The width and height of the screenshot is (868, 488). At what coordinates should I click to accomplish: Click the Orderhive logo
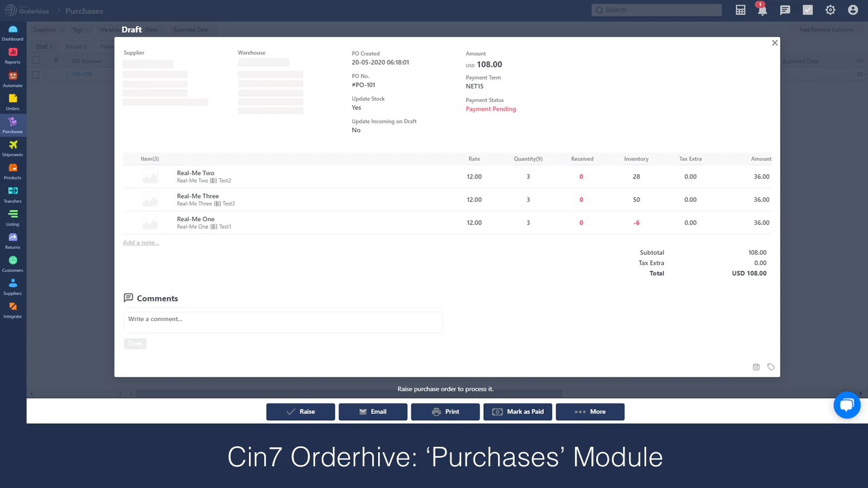tap(27, 10)
